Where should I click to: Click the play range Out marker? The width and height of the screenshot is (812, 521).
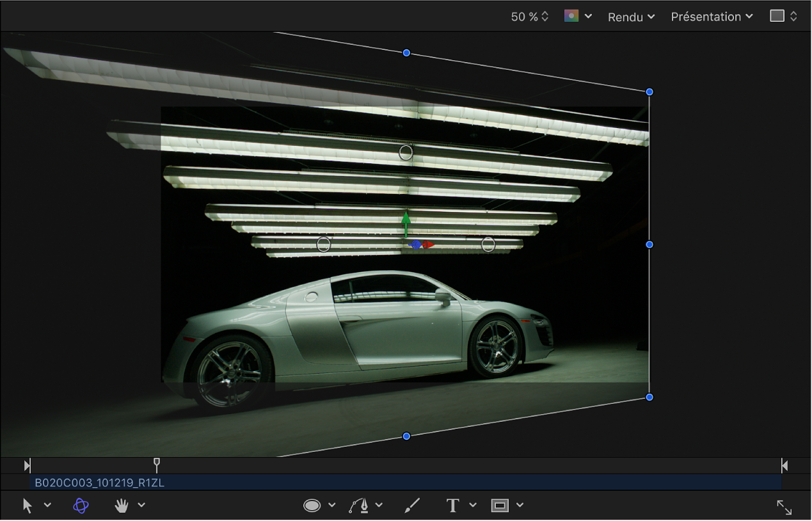[784, 465]
